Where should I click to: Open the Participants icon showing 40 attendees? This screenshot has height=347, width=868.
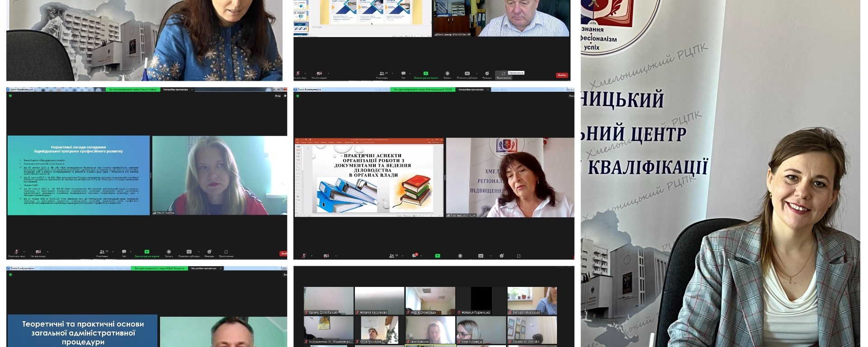point(382,73)
